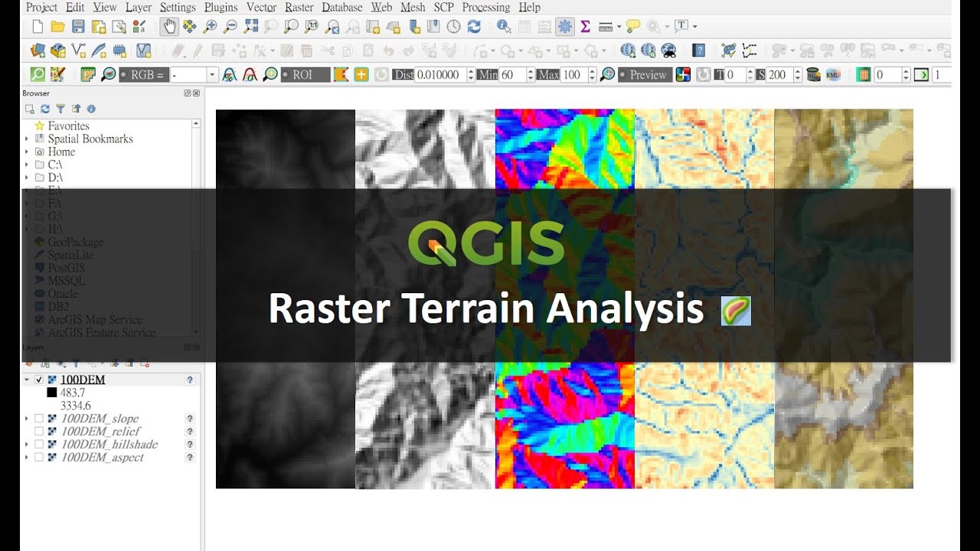Expand the 100DEM_slope layer legend
Screen dimensions: 980x551
coord(27,419)
